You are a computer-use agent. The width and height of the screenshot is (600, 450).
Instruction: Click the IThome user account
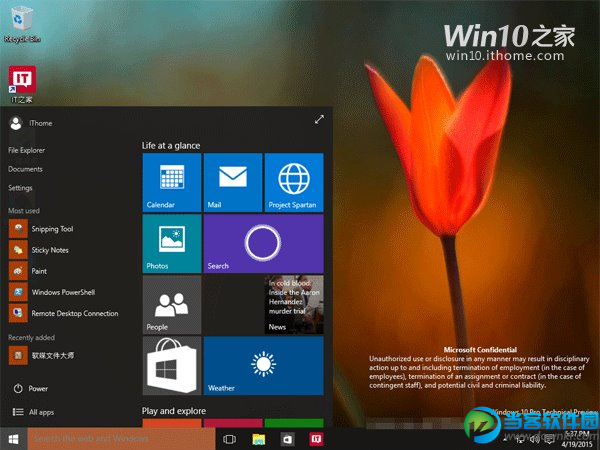point(40,123)
